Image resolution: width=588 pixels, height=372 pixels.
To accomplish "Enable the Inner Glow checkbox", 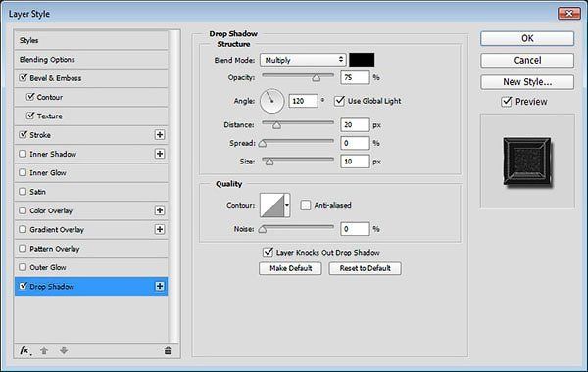I will [x=23, y=172].
